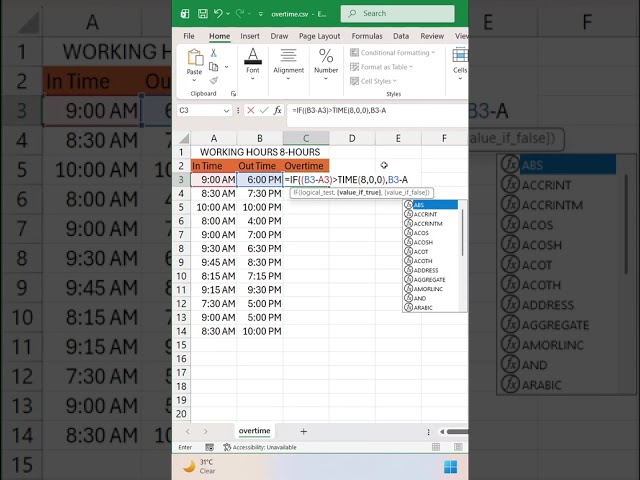
Task: Open the Customize Quick Access Toolbar menu
Action: click(261, 14)
